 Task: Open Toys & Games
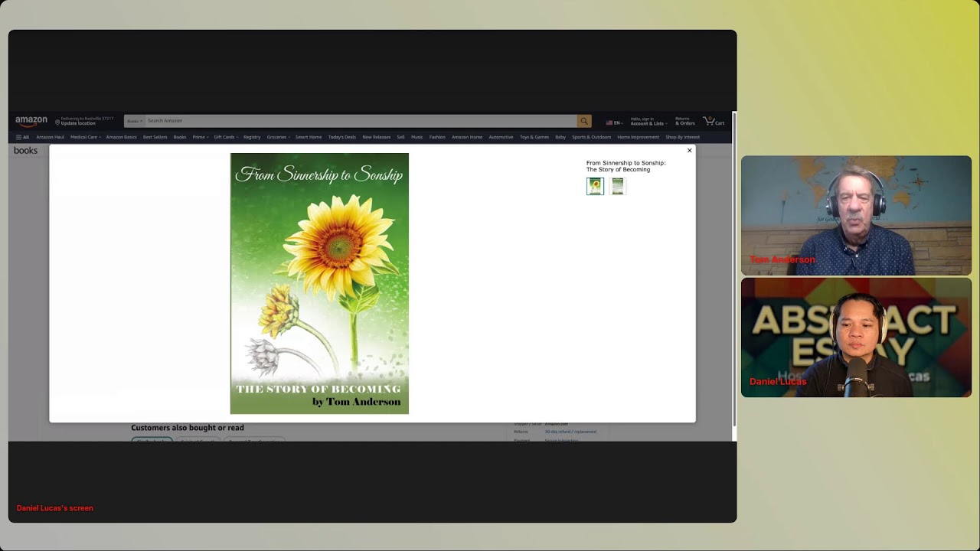click(x=534, y=137)
